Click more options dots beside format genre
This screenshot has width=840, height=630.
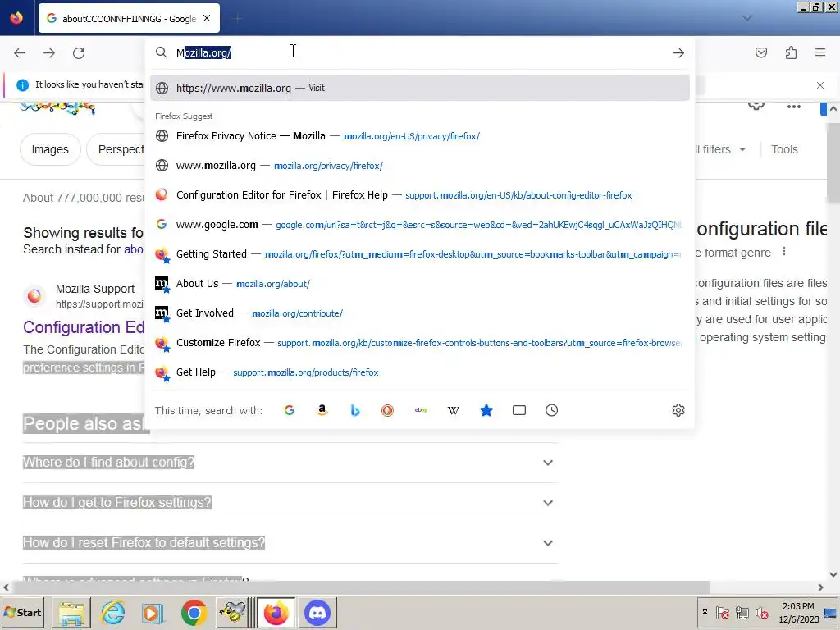click(783, 251)
